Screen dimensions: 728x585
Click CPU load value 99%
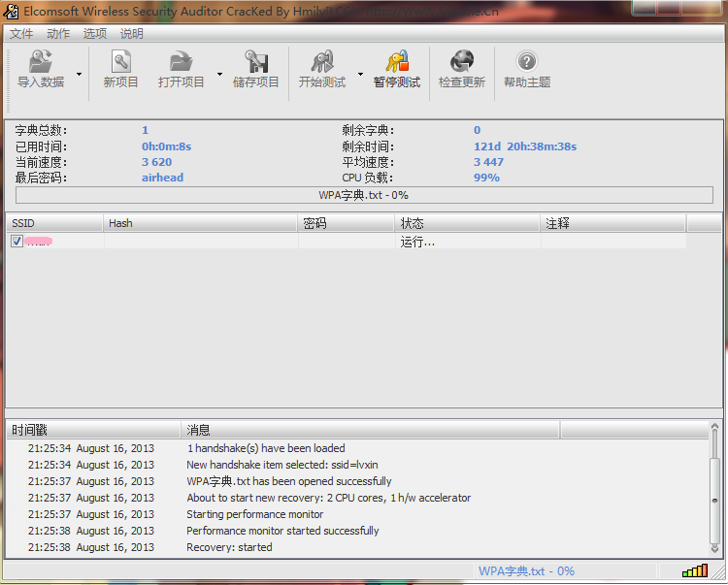[486, 178]
